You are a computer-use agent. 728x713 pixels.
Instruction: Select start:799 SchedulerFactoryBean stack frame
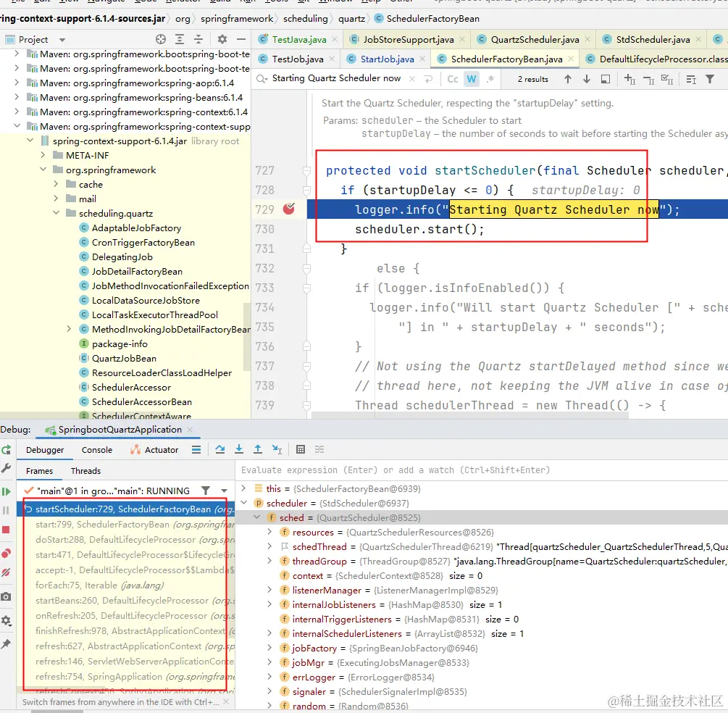(x=126, y=525)
